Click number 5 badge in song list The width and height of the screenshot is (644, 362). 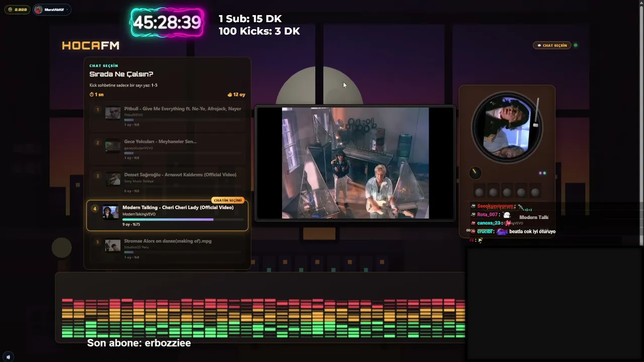pyautogui.click(x=98, y=242)
